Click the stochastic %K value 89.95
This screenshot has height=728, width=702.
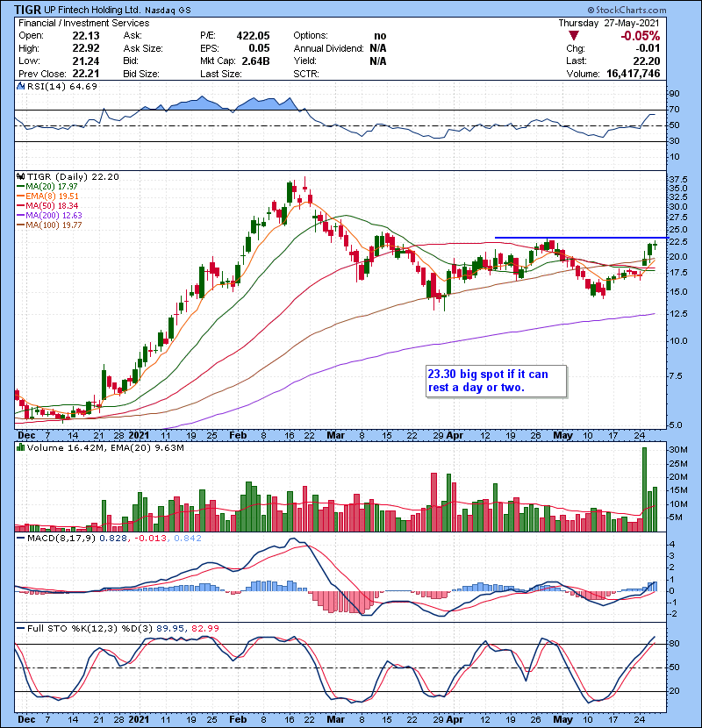pos(170,628)
